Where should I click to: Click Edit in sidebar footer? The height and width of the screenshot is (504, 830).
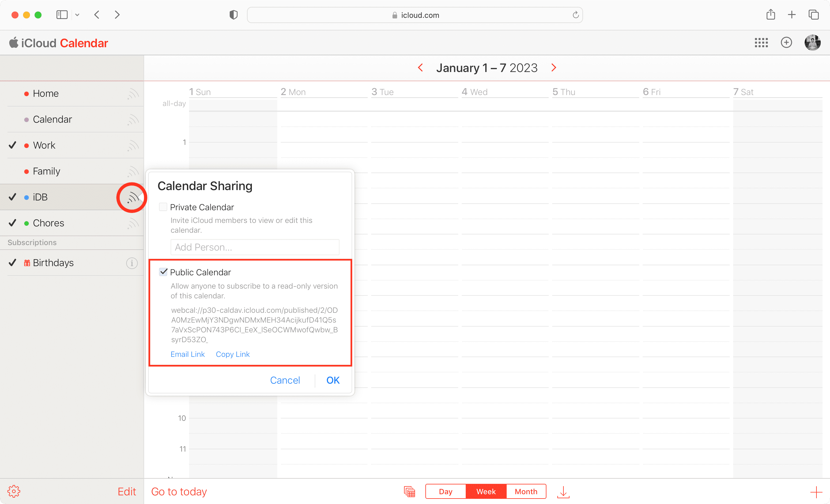[127, 492]
